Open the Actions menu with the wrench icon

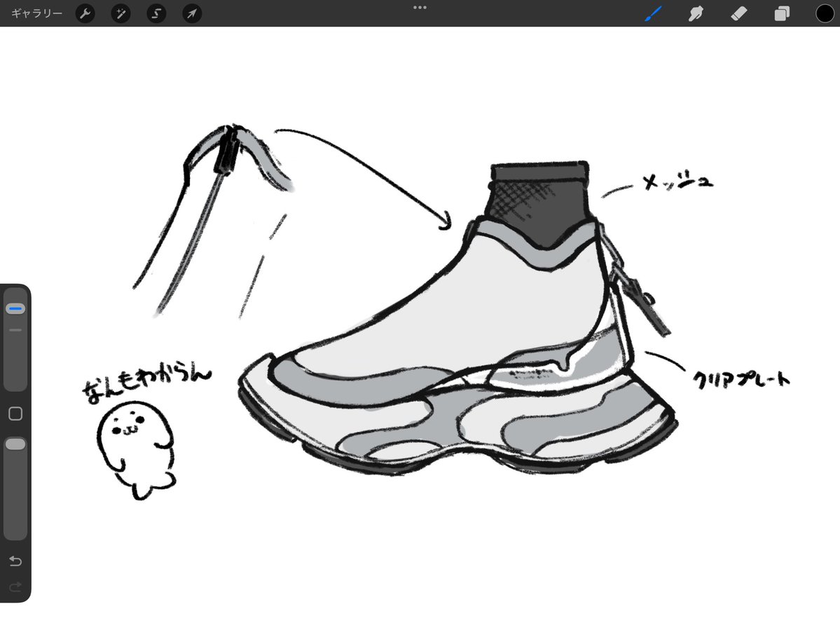click(85, 13)
